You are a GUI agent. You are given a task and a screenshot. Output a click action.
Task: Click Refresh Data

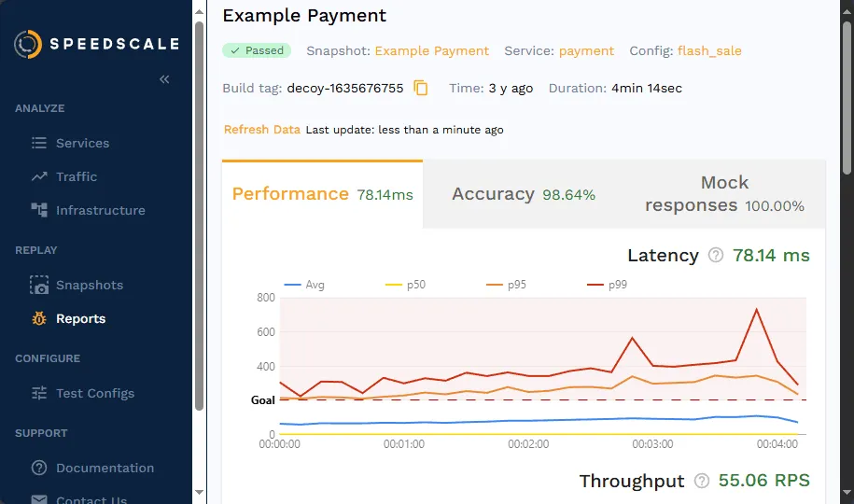[x=262, y=130]
